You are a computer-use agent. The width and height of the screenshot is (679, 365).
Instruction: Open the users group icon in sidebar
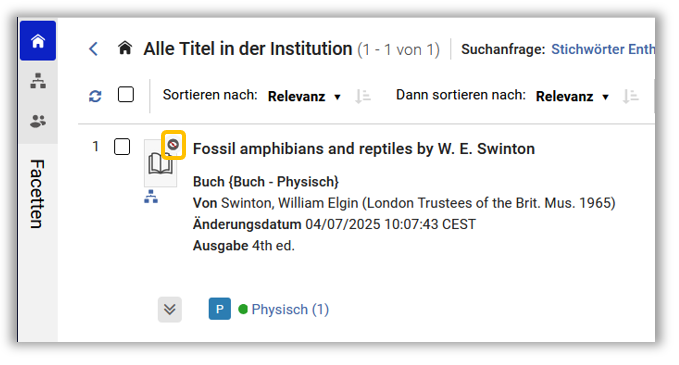(x=38, y=121)
